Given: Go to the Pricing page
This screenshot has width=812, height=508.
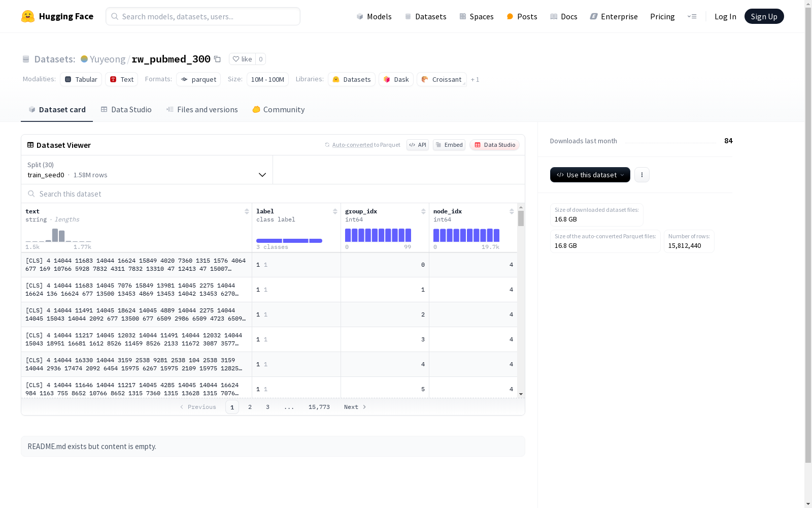Looking at the screenshot, I should 662,16.
